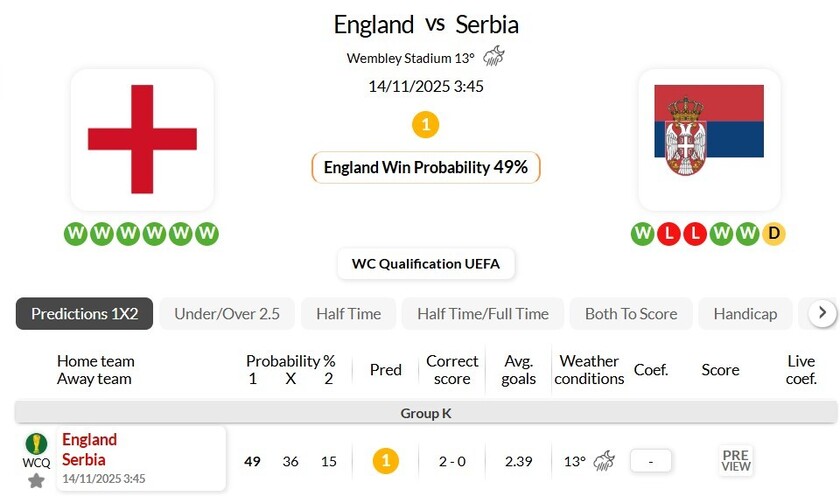Screen dimensions: 840x496
Task: Select the Predictions 1X2 tab
Action: coord(84,314)
